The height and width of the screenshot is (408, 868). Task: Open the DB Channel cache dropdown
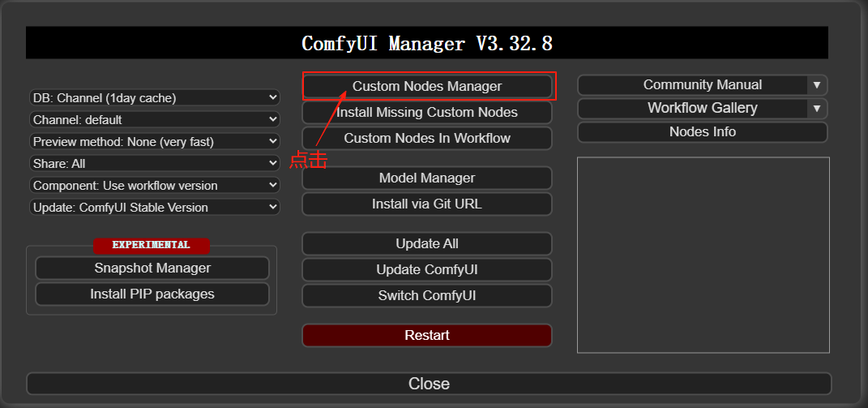click(x=155, y=97)
